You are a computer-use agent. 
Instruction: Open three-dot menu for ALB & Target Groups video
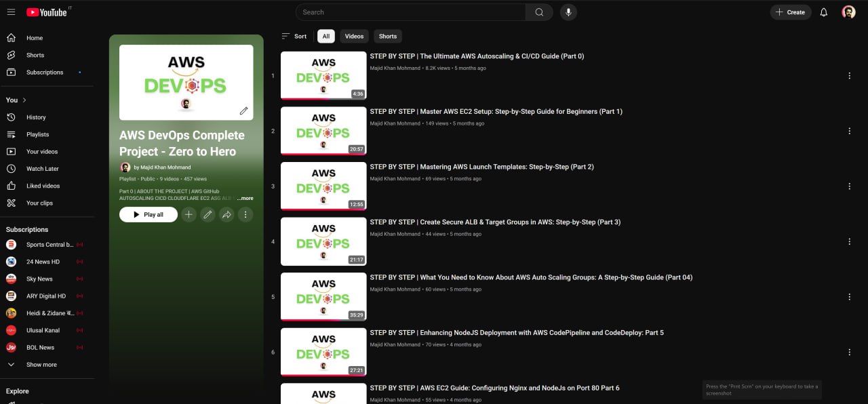point(849,242)
